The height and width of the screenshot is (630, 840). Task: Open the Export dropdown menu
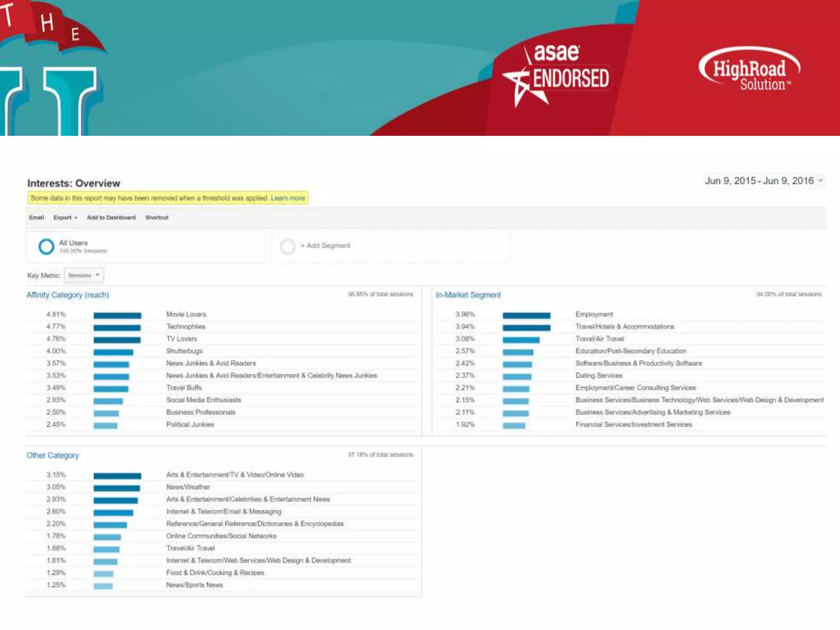click(x=65, y=218)
